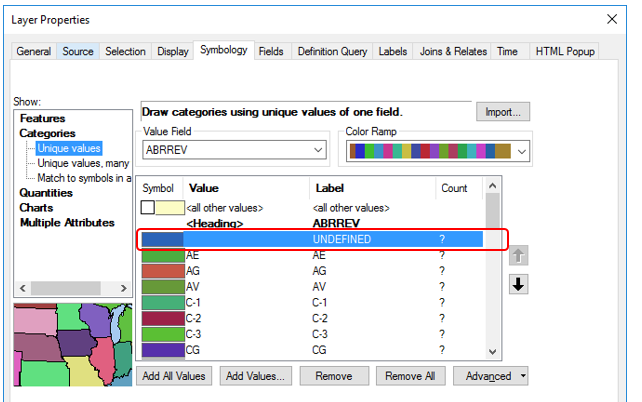Switch to the Labels tab

click(x=392, y=51)
